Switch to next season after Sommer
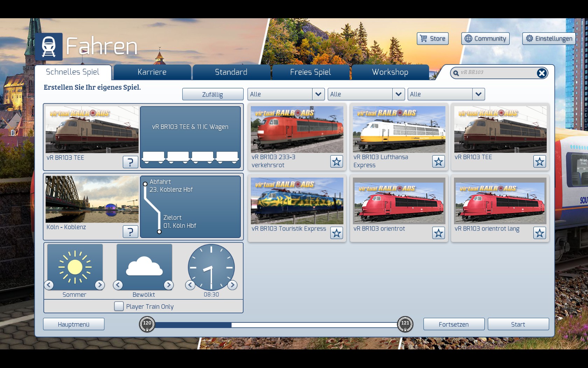Viewport: 588px width, 368px height. tap(100, 285)
